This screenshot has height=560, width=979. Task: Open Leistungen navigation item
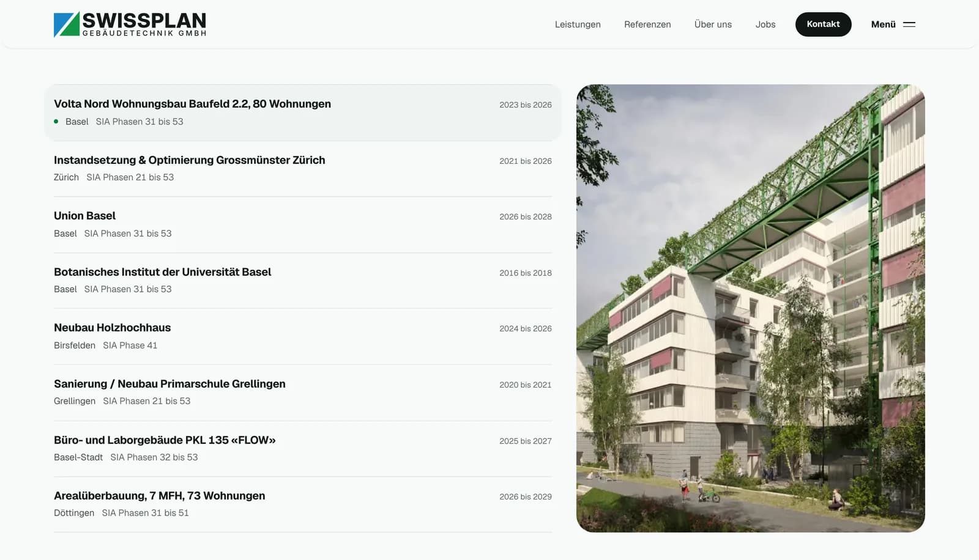(578, 24)
